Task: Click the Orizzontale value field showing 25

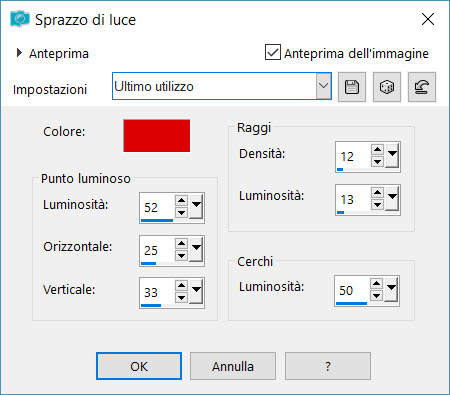Action: point(157,250)
